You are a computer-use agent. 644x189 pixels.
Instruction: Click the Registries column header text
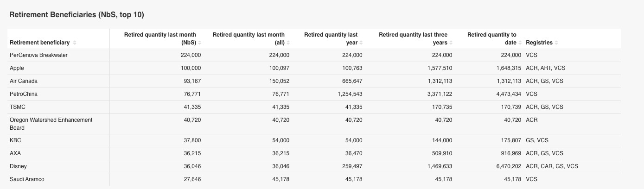[539, 43]
